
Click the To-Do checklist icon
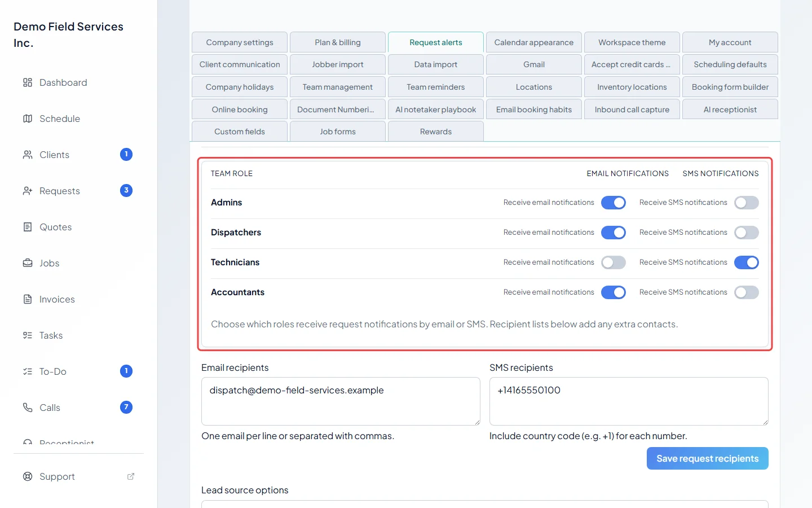point(28,371)
